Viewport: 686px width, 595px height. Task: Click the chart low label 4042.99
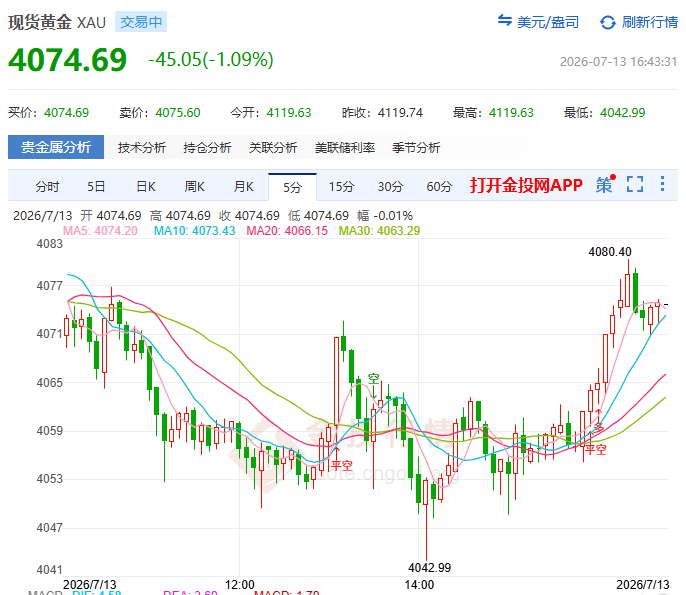click(x=429, y=567)
